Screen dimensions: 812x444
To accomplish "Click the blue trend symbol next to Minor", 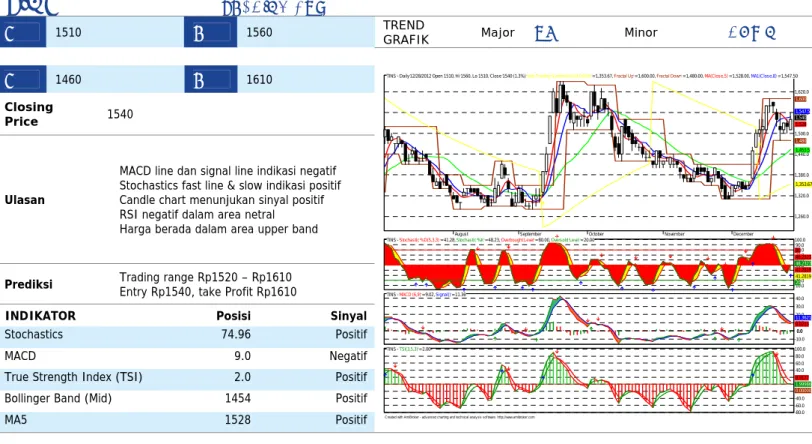I will [752, 33].
